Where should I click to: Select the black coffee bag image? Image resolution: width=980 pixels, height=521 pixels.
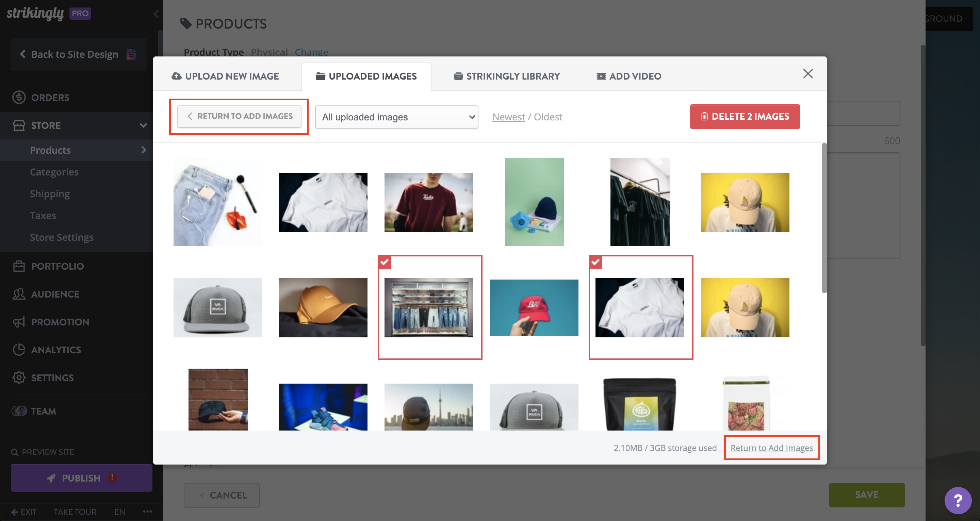(640, 404)
